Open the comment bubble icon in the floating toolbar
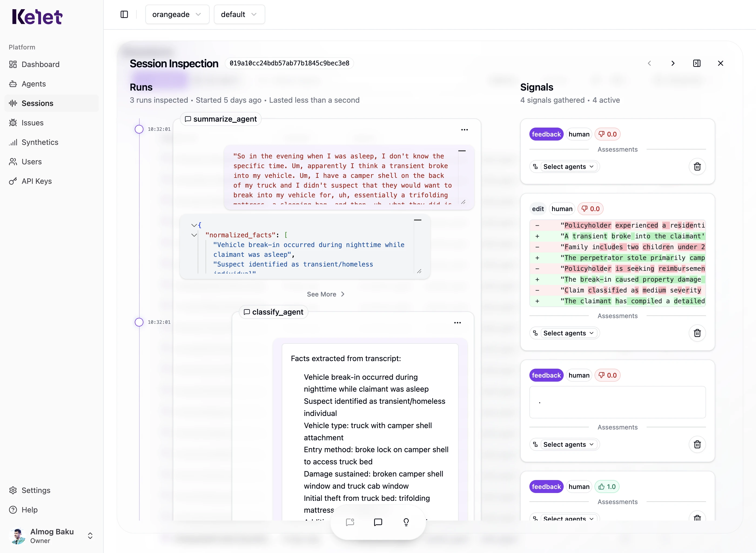 378,522
